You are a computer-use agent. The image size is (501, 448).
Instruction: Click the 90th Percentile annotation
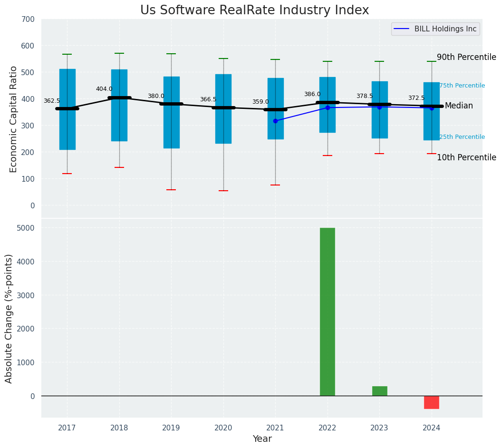pos(466,57)
